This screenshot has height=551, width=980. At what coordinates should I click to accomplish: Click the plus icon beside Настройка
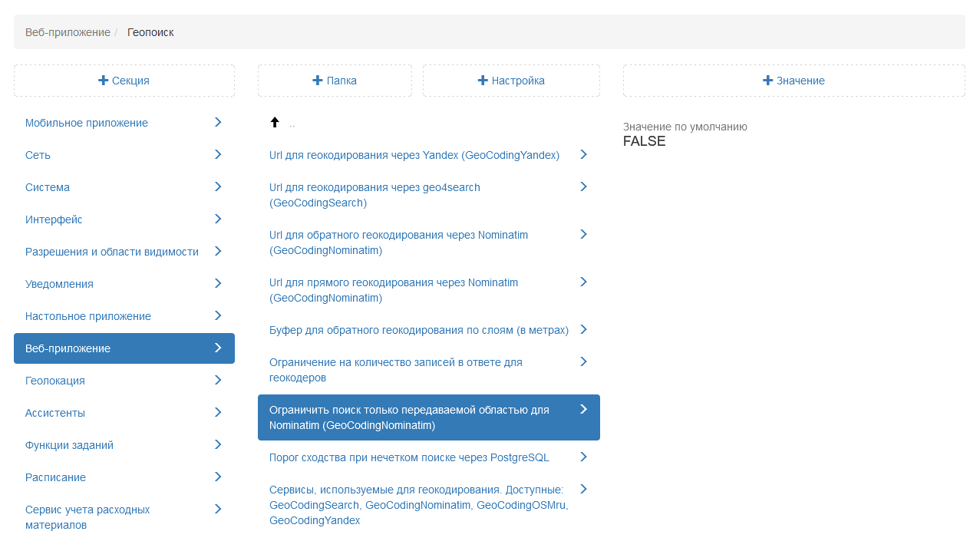point(483,81)
